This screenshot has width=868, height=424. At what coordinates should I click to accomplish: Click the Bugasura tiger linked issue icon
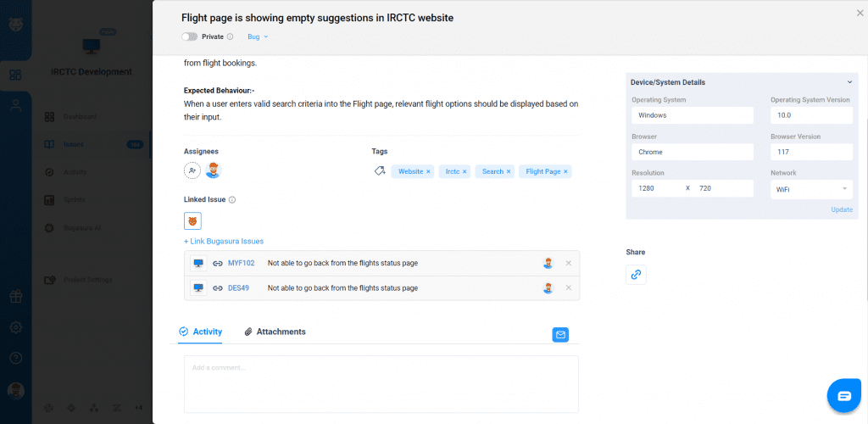pos(192,221)
